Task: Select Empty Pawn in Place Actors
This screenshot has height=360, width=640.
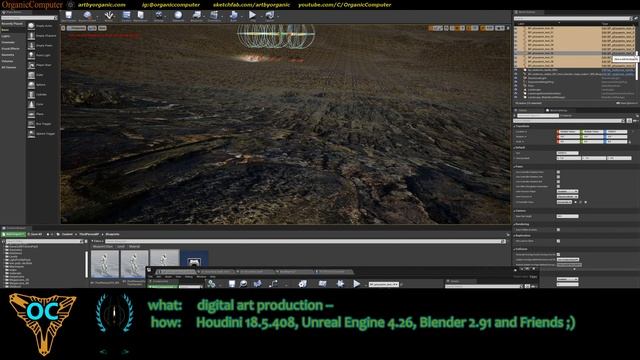Action: [x=42, y=46]
